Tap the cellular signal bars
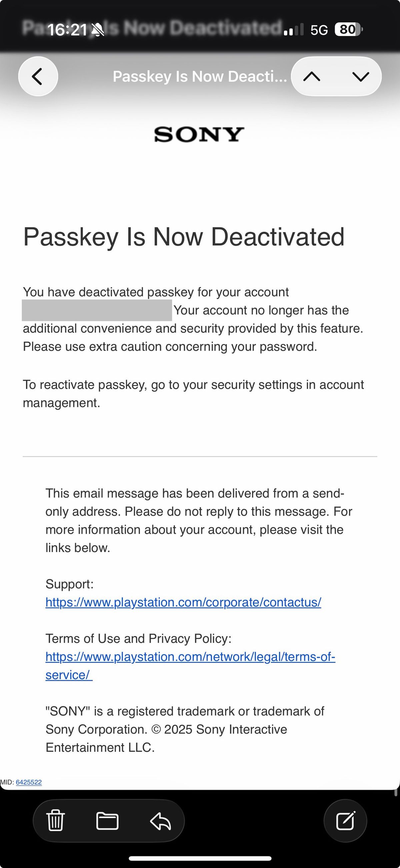Image resolution: width=400 pixels, height=868 pixels. tap(293, 30)
